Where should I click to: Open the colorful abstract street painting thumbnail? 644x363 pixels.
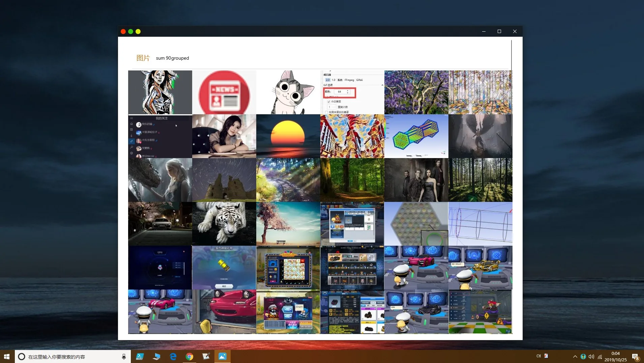tap(352, 136)
